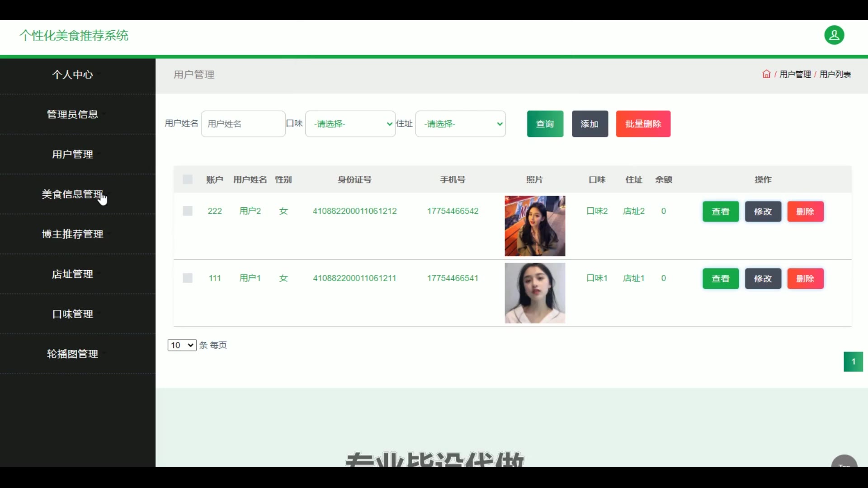Open the rows-per-page dropdown showing 10
This screenshot has height=488, width=868.
182,345
